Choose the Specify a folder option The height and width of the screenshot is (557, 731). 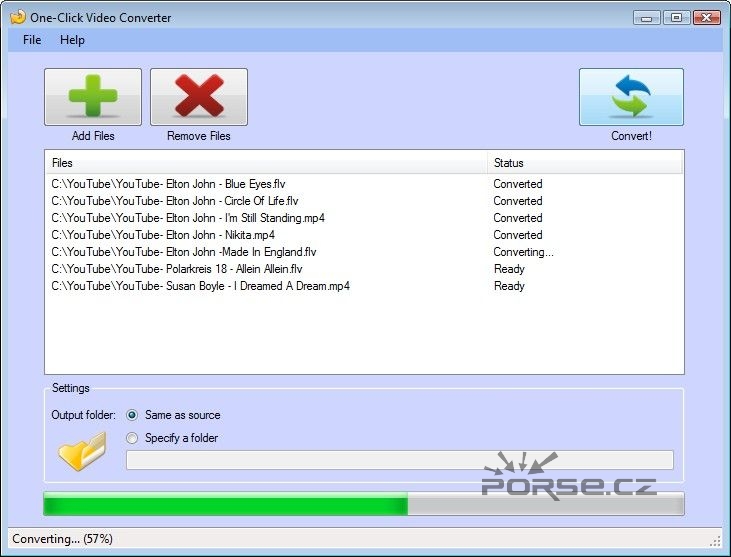pyautogui.click(x=132, y=438)
